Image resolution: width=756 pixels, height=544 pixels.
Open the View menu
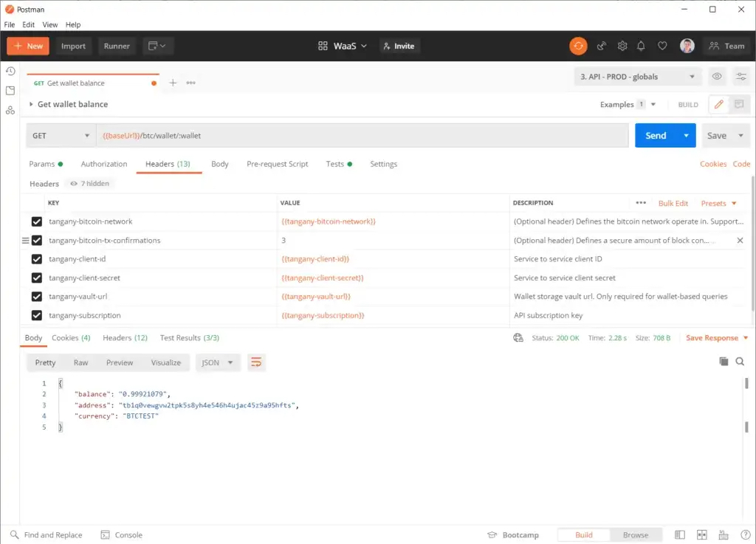click(x=49, y=24)
